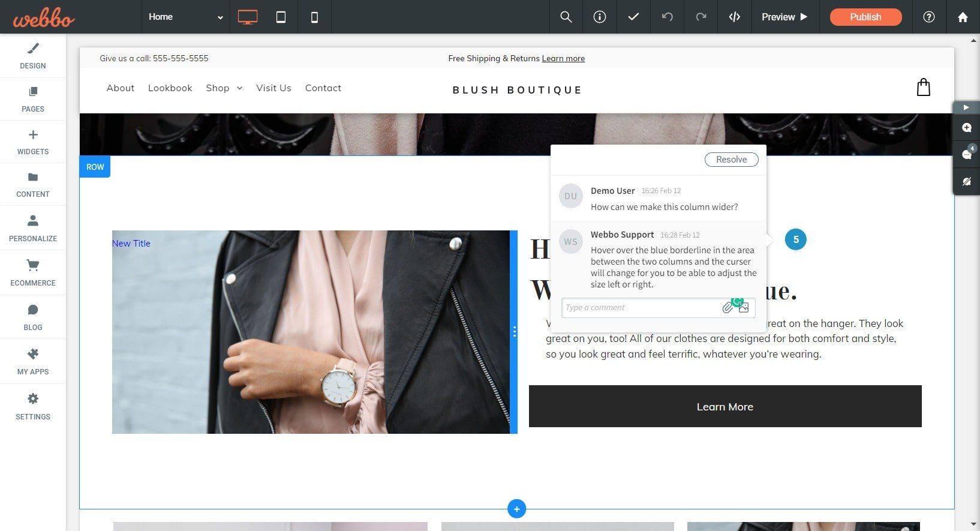980x531 pixels.
Task: Select the ROW label tag
Action: pyautogui.click(x=95, y=167)
